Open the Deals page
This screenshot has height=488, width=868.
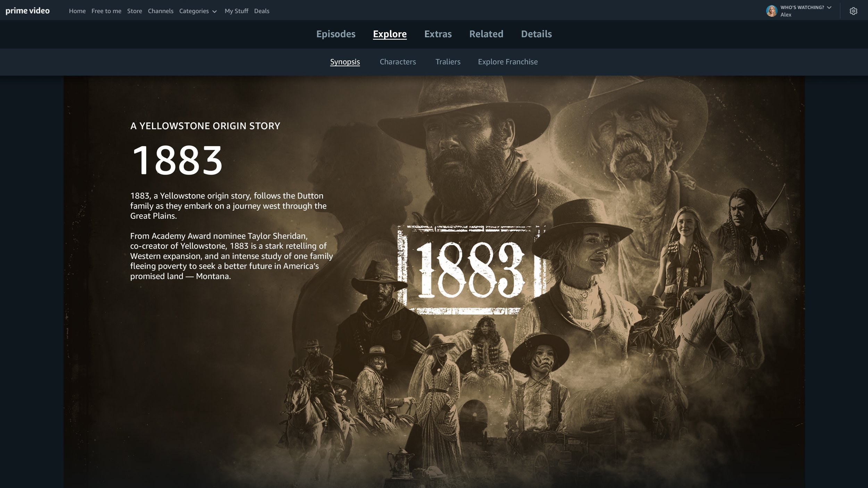pos(261,11)
